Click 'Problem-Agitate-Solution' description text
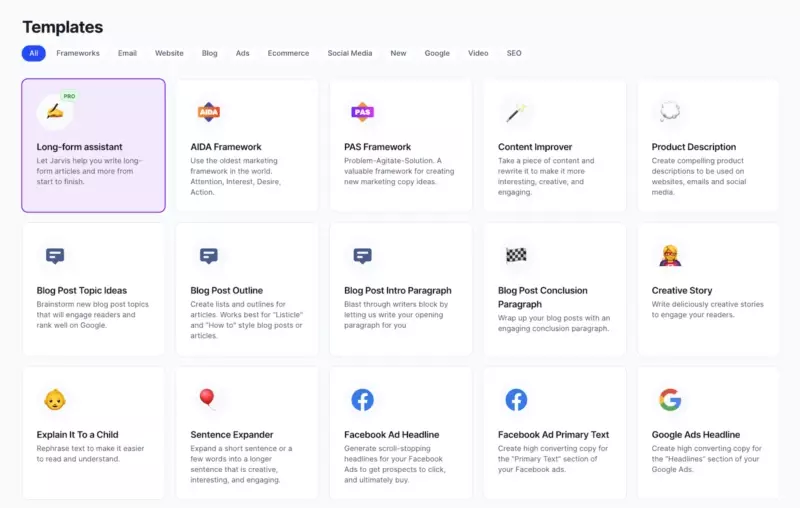800x508 pixels. point(398,171)
